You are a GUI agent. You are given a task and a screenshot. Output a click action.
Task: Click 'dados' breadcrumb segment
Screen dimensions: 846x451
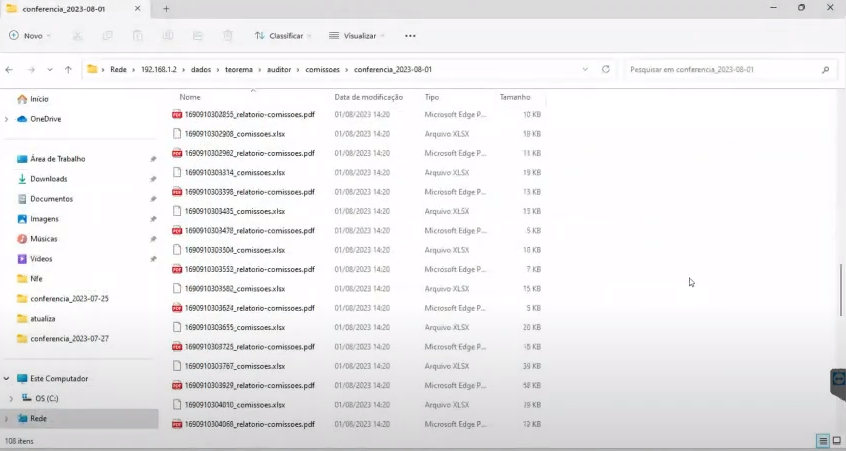tap(201, 70)
